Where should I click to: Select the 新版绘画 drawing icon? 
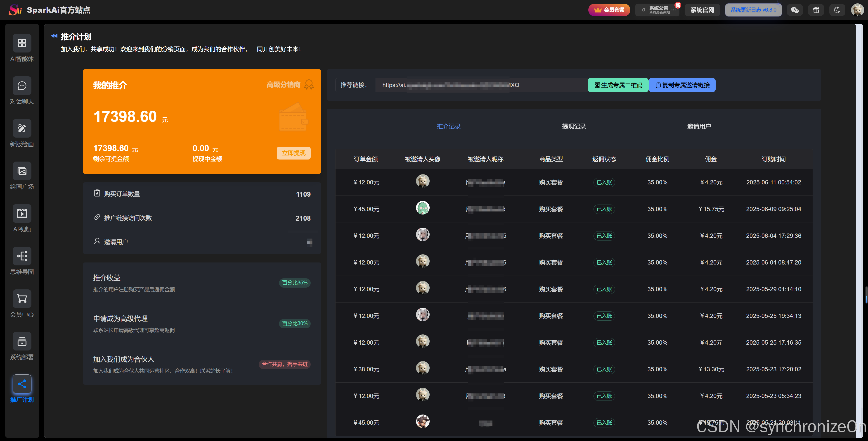coord(22,129)
